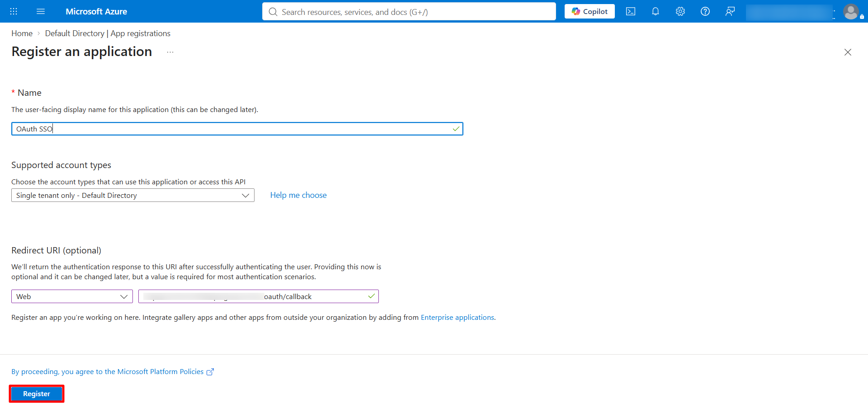The width and height of the screenshot is (868, 412).
Task: Open the Enterprise applications link
Action: click(458, 318)
